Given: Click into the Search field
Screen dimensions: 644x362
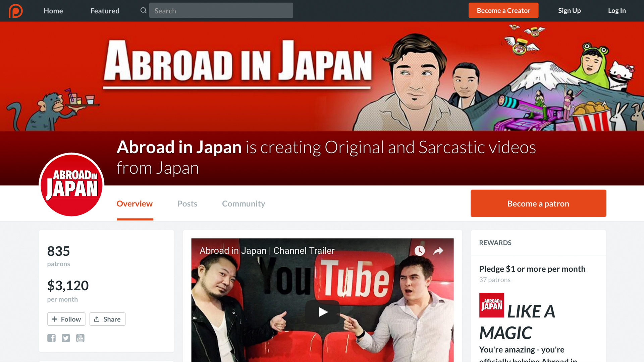Looking at the screenshot, I should point(221,10).
